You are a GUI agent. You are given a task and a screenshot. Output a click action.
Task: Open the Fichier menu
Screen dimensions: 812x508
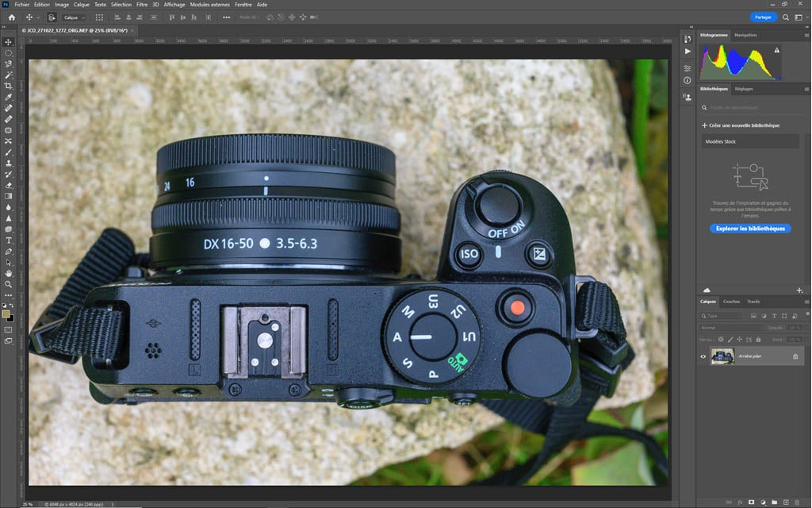(x=22, y=5)
